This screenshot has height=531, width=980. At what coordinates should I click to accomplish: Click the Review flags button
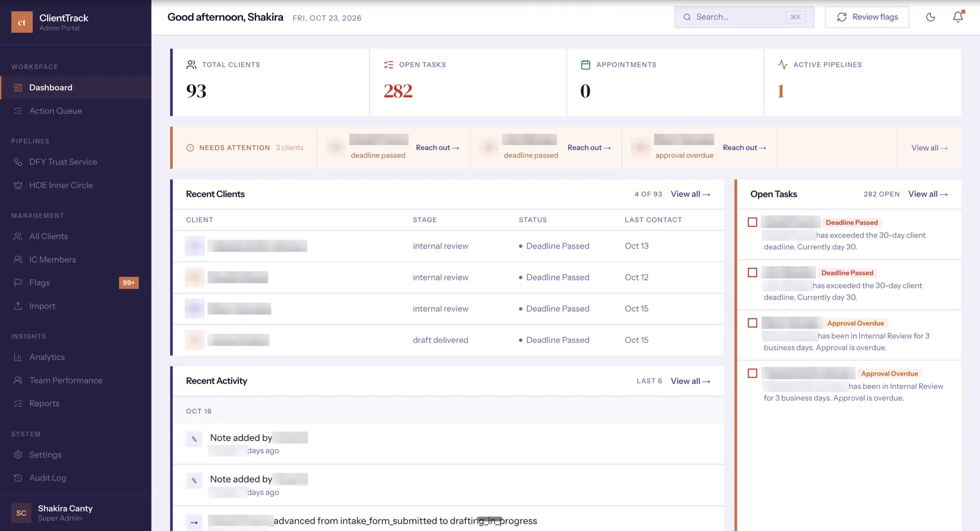coord(867,17)
